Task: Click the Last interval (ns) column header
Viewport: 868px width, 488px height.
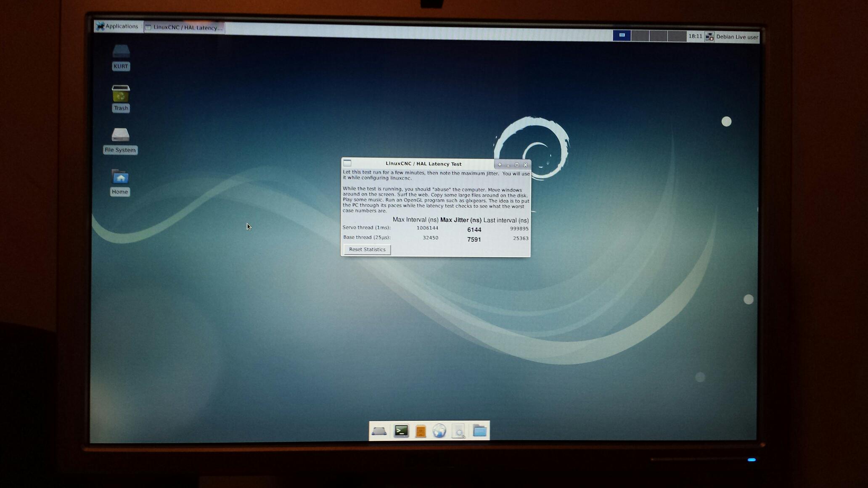Action: (x=506, y=220)
